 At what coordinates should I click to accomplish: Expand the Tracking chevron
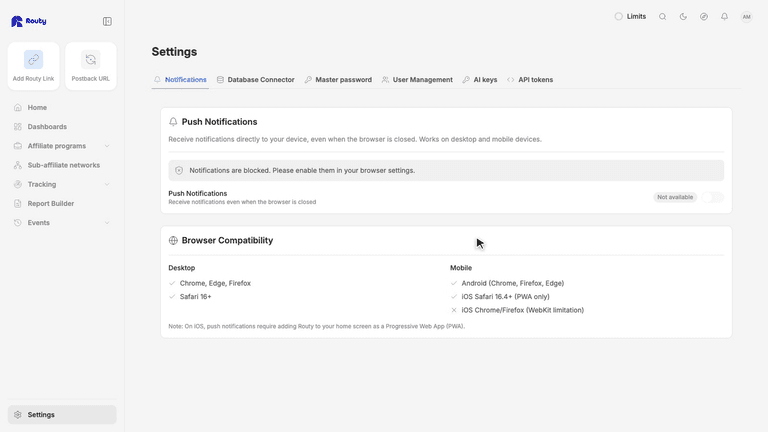pyautogui.click(x=107, y=184)
